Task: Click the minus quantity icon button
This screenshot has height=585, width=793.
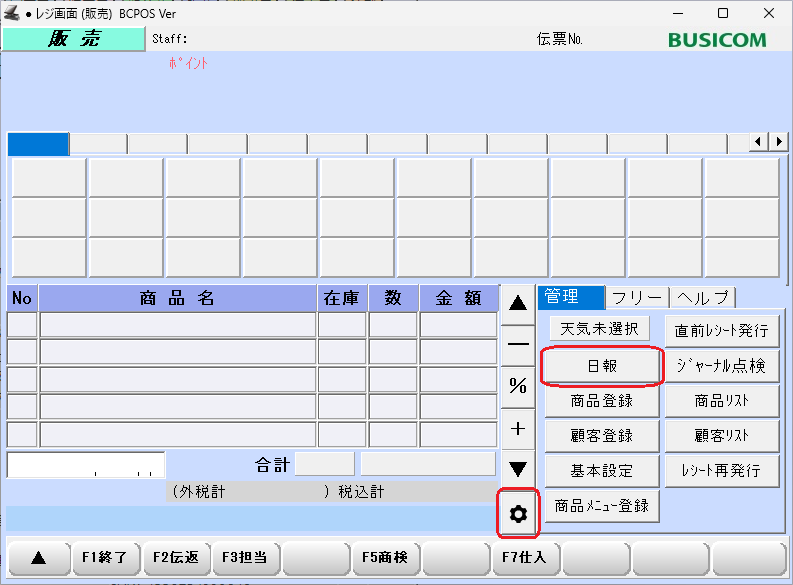Action: [518, 344]
